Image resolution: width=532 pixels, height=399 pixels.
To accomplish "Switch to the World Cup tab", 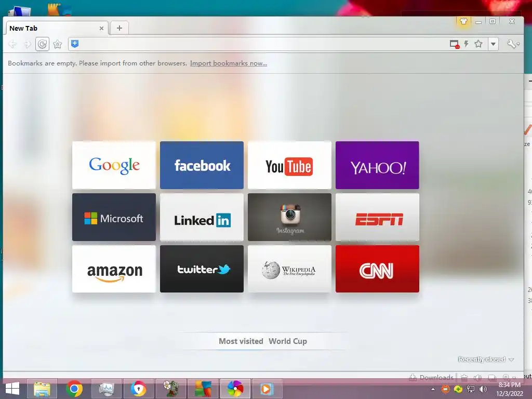I will click(x=288, y=341).
